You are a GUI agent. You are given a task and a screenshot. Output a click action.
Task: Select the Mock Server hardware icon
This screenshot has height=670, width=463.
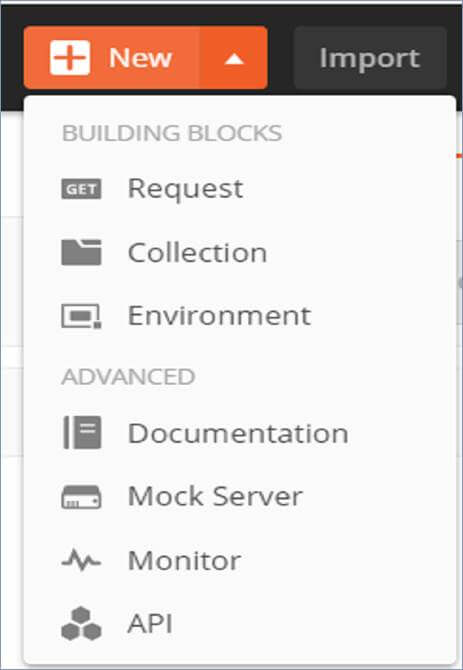pyautogui.click(x=81, y=497)
